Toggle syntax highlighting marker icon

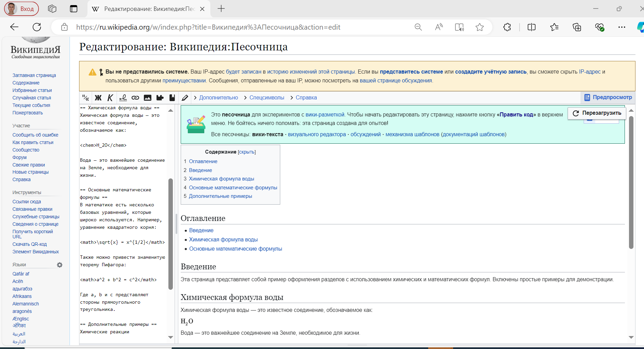pyautogui.click(x=185, y=98)
